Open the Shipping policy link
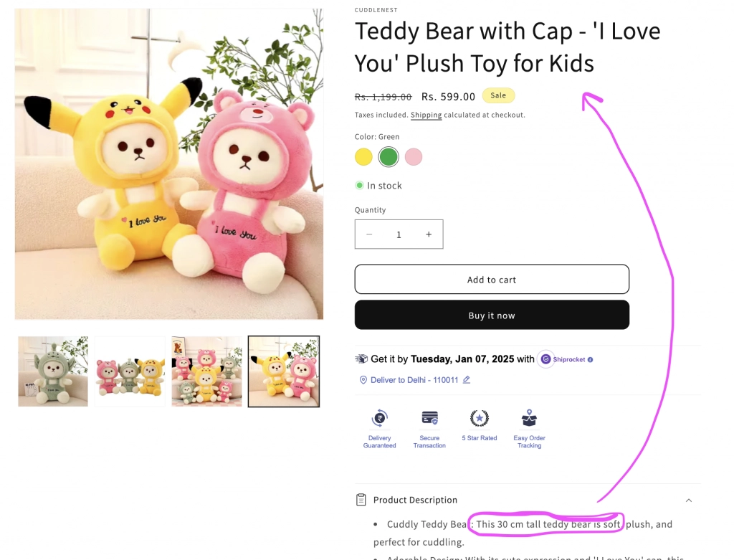 pos(426,115)
